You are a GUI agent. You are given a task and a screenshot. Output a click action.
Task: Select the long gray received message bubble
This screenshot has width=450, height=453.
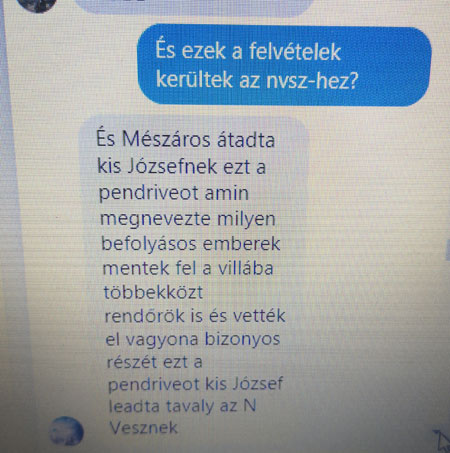point(193,279)
